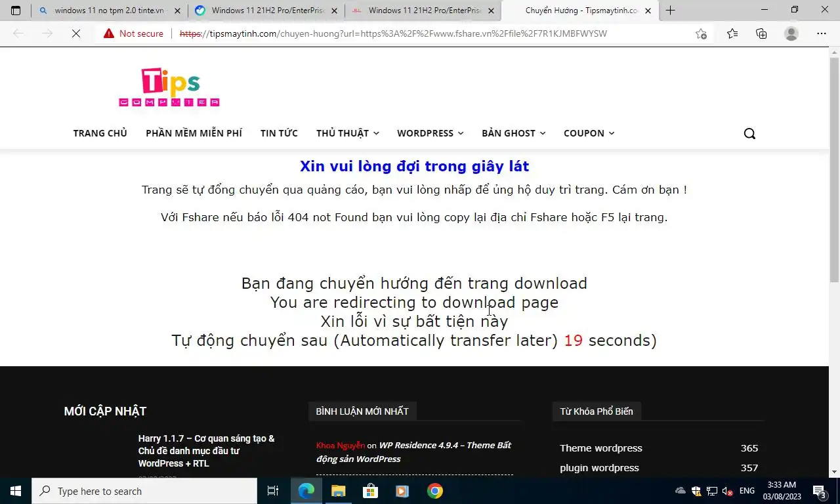This screenshot has height=504, width=840.
Task: Switch to the windows 11 no tpm tab
Action: coord(109,10)
